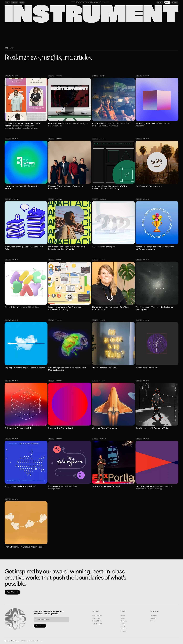Focus the 'Enter email address' newsletter field
The height and width of the screenshot is (644, 183).
pos(51,619)
